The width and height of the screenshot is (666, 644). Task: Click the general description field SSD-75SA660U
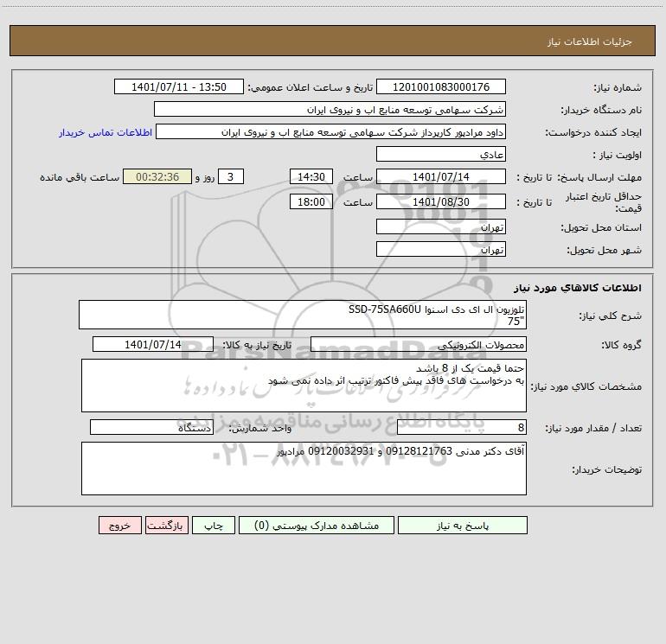pos(303,315)
